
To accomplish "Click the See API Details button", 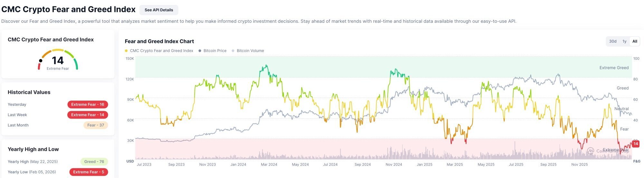I will (x=159, y=10).
